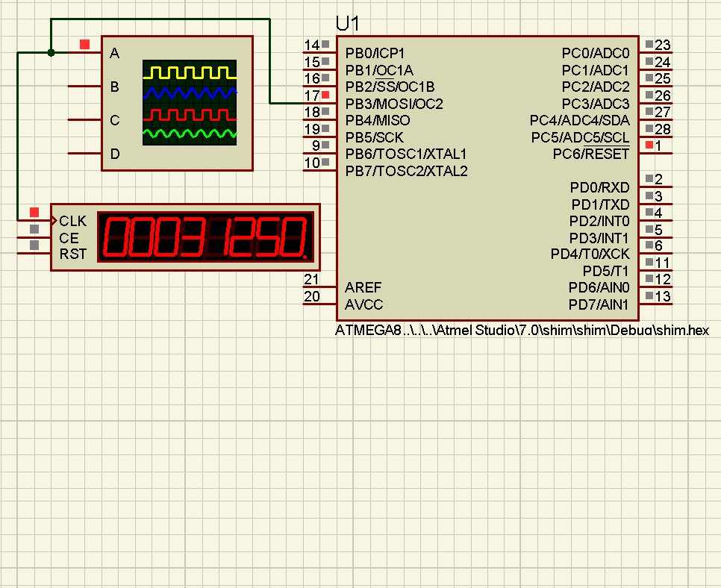Click the grey state indicator on pin 15
This screenshot has height=588, width=721.
click(x=325, y=61)
